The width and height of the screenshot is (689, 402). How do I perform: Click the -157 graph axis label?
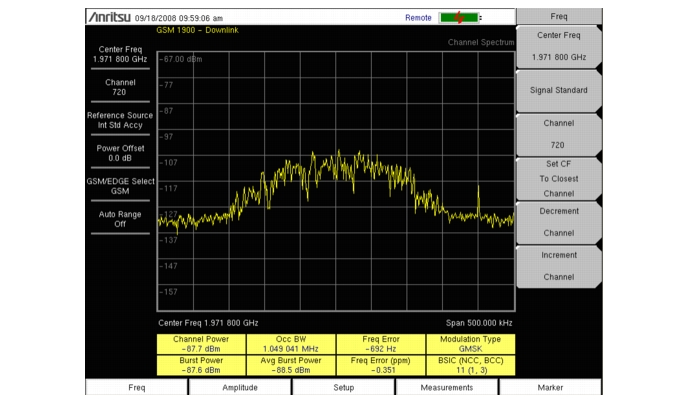click(x=168, y=292)
